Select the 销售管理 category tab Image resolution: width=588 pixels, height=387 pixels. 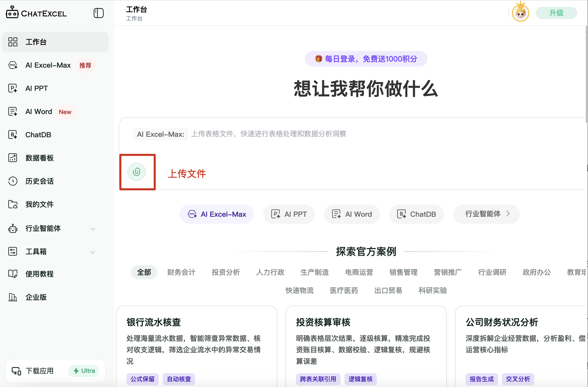(x=404, y=272)
